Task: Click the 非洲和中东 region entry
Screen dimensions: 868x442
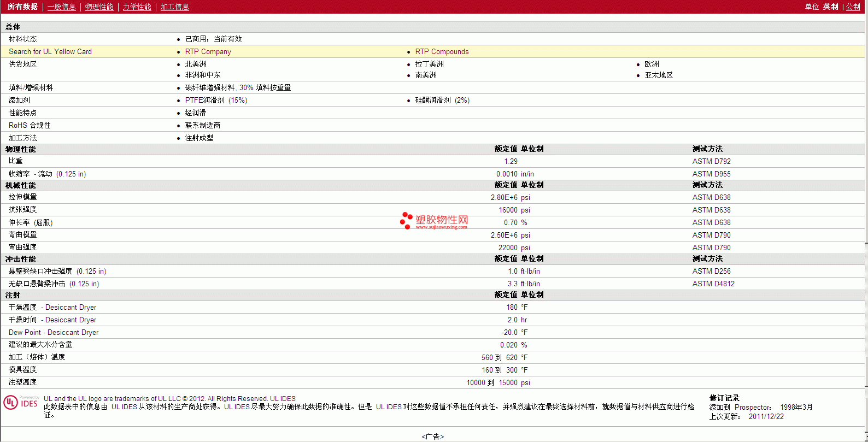Action: coord(203,75)
